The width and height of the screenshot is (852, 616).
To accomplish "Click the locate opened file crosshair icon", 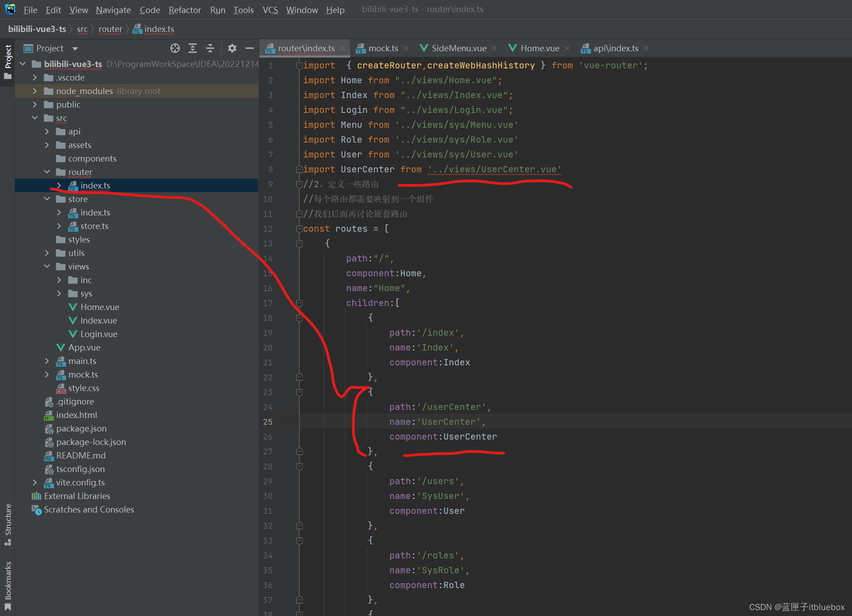I will pyautogui.click(x=175, y=48).
